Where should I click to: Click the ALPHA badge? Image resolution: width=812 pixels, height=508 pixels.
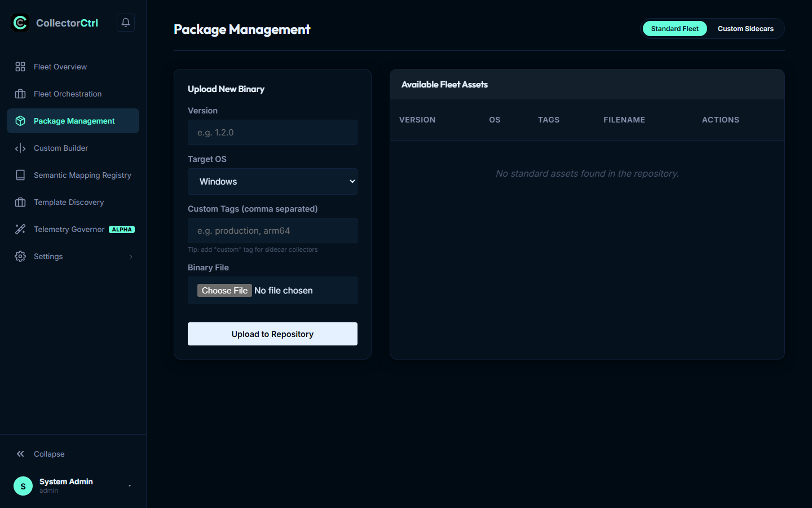point(122,230)
